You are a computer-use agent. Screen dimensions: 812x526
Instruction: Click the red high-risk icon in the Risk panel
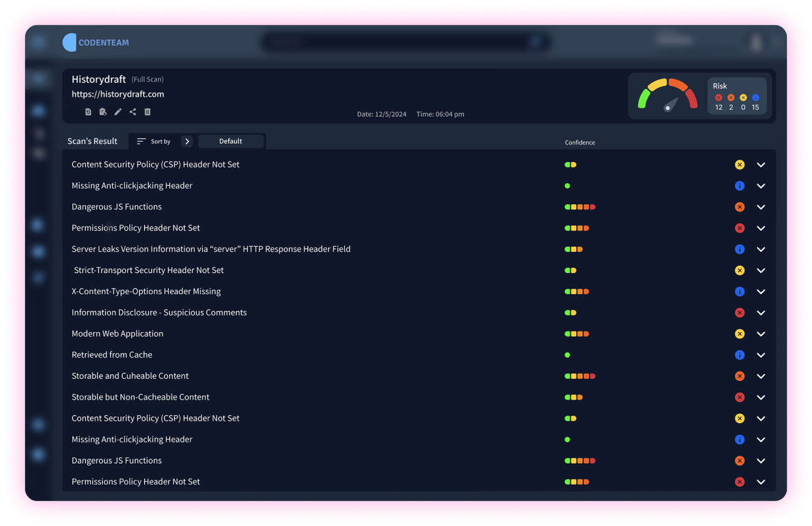pyautogui.click(x=718, y=98)
